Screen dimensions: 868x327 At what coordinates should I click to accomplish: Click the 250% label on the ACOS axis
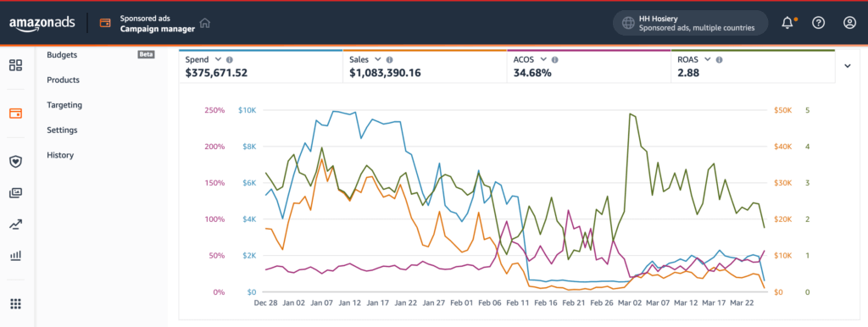click(214, 110)
